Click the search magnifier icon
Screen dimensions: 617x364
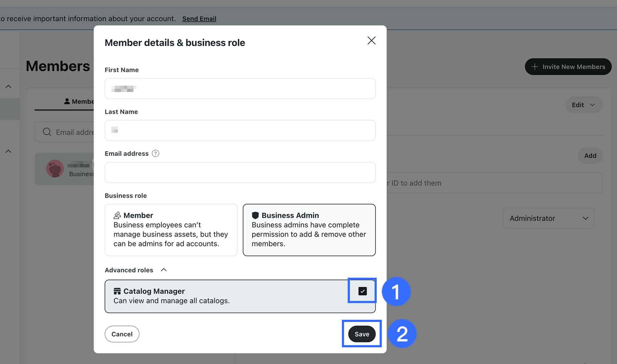point(47,132)
